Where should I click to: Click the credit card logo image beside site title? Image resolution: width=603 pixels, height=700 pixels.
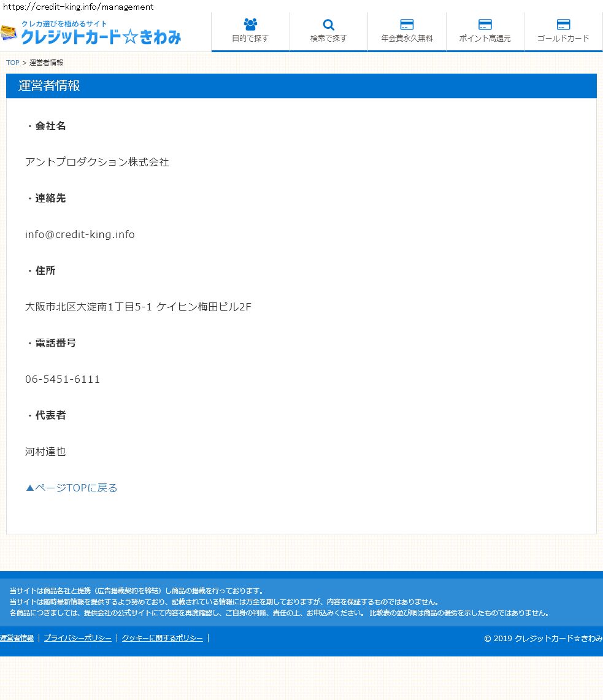[x=9, y=33]
